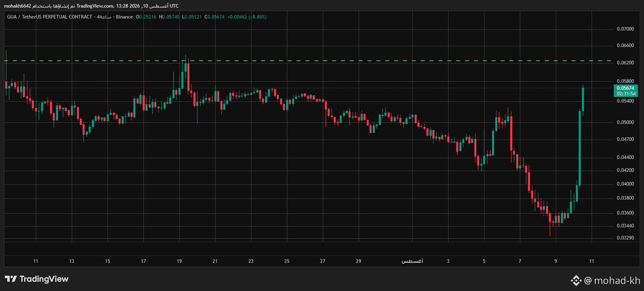644x291 pixels.
Task: Click the date label 25 on time axis
Action: coord(287,261)
